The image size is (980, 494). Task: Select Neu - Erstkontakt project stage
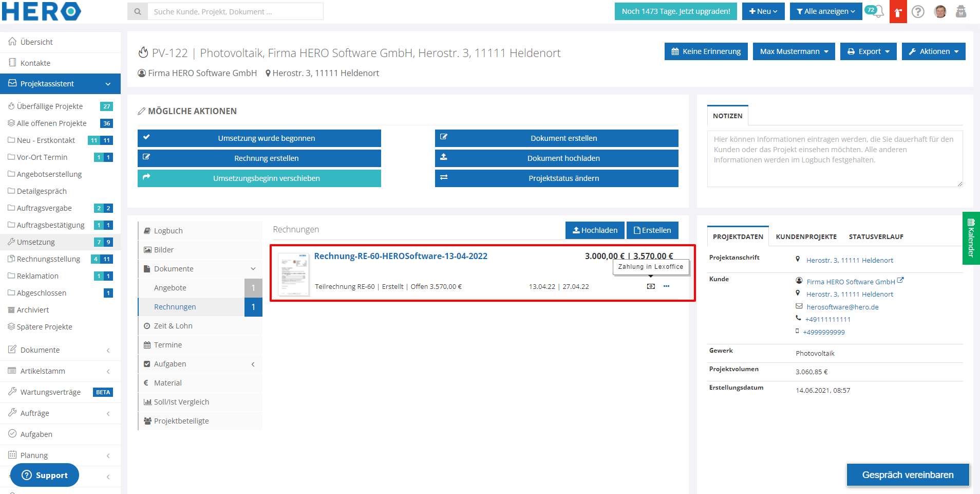click(61, 140)
